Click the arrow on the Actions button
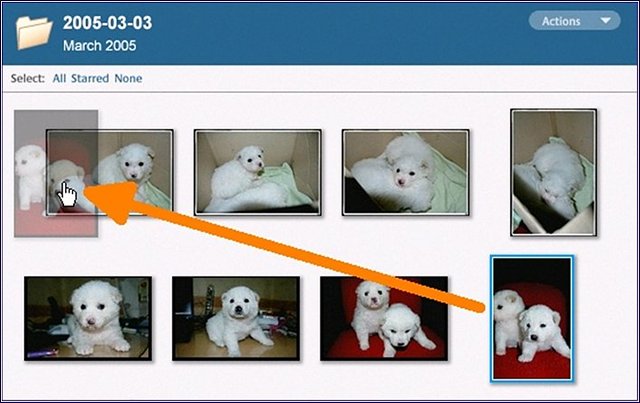 pos(605,21)
